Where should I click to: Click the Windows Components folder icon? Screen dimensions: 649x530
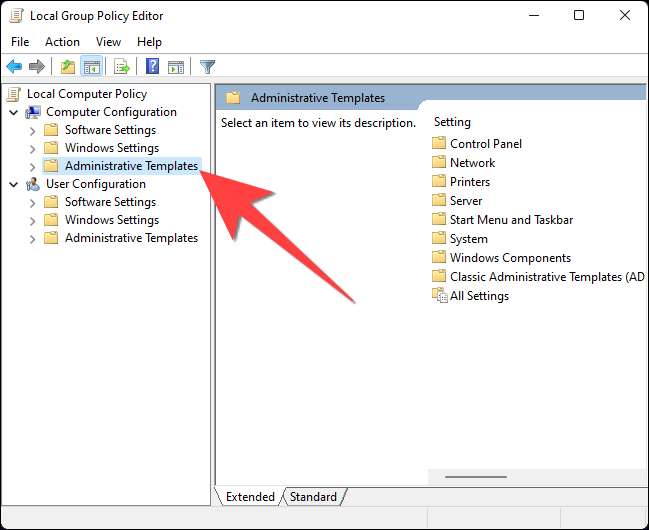point(439,258)
